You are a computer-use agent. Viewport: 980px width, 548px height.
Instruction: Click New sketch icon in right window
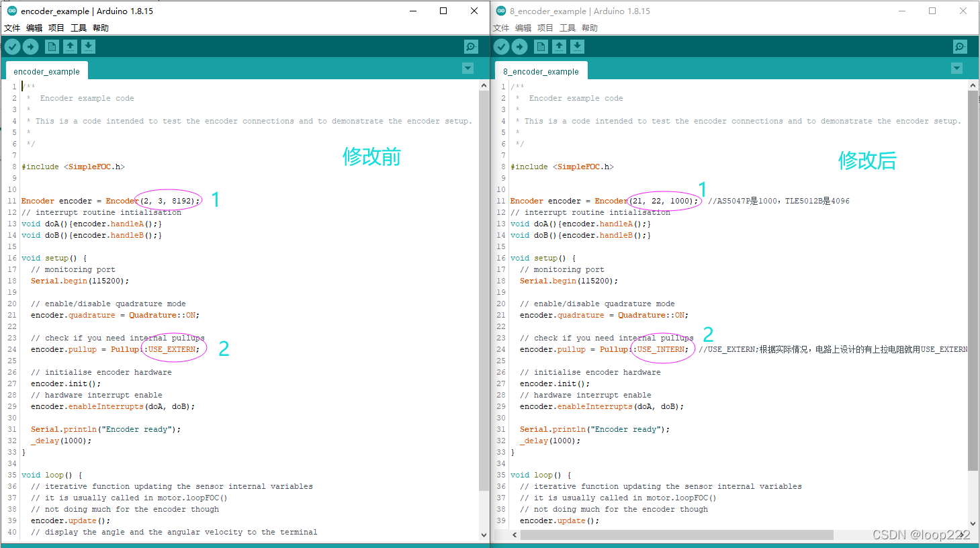click(x=541, y=46)
